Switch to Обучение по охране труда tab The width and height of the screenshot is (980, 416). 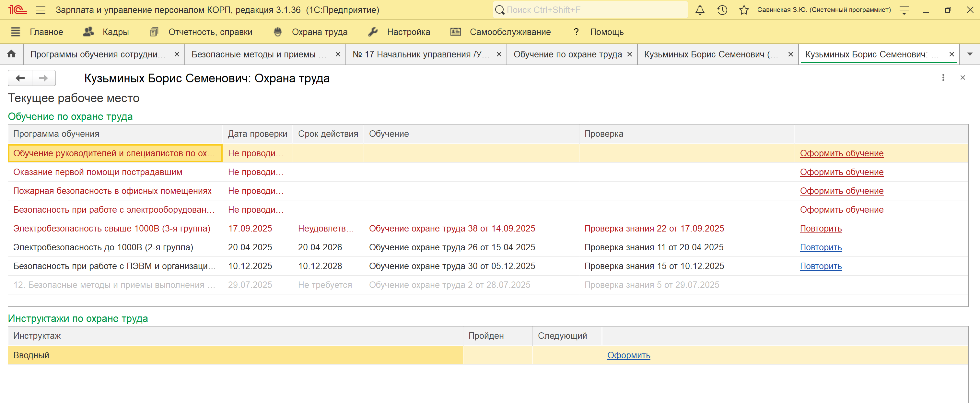pyautogui.click(x=567, y=54)
